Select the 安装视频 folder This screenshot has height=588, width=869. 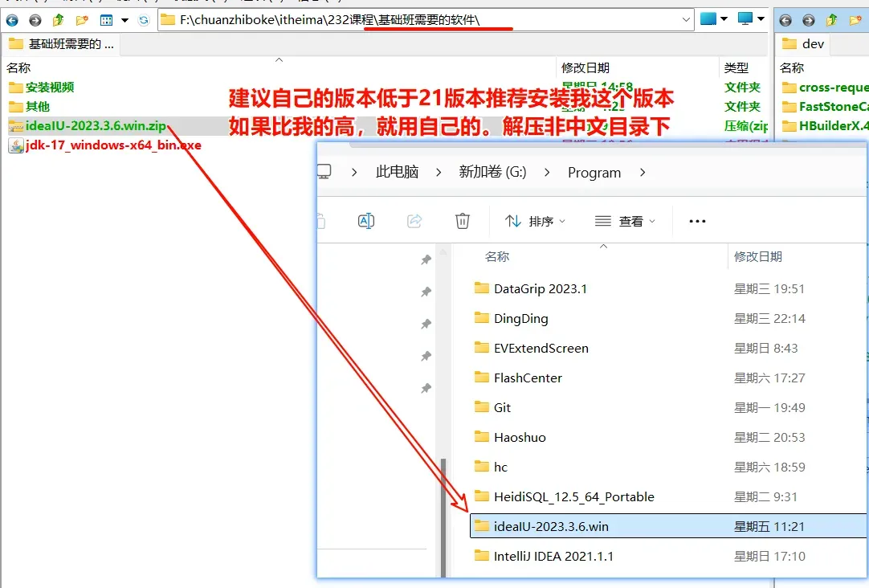pos(42,87)
